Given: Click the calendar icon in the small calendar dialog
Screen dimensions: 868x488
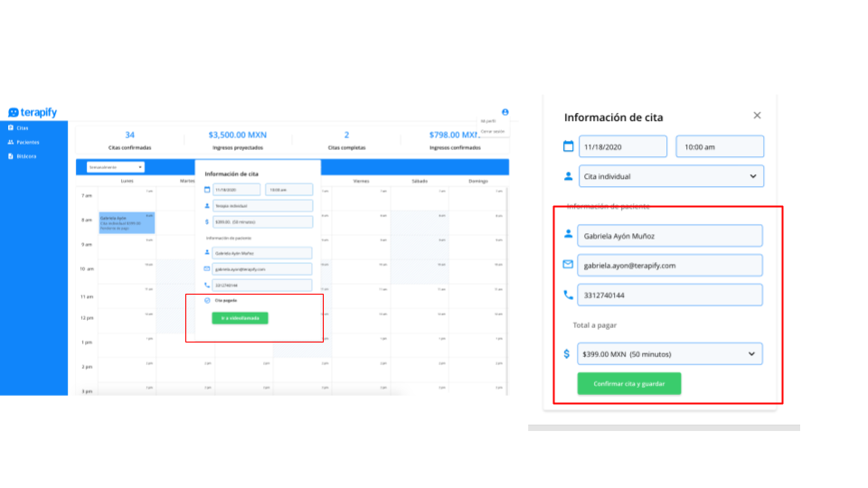Looking at the screenshot, I should [207, 190].
